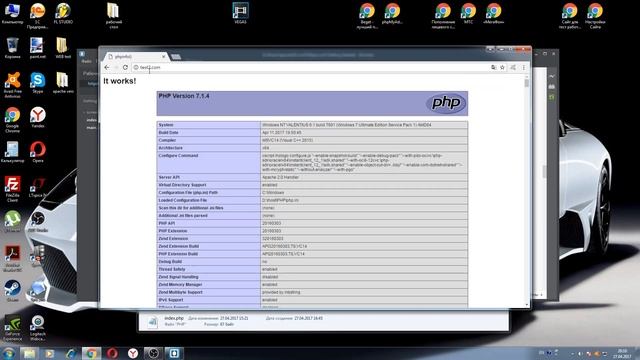
Task: Click the scroll down arrow of the page
Action: click(x=527, y=304)
